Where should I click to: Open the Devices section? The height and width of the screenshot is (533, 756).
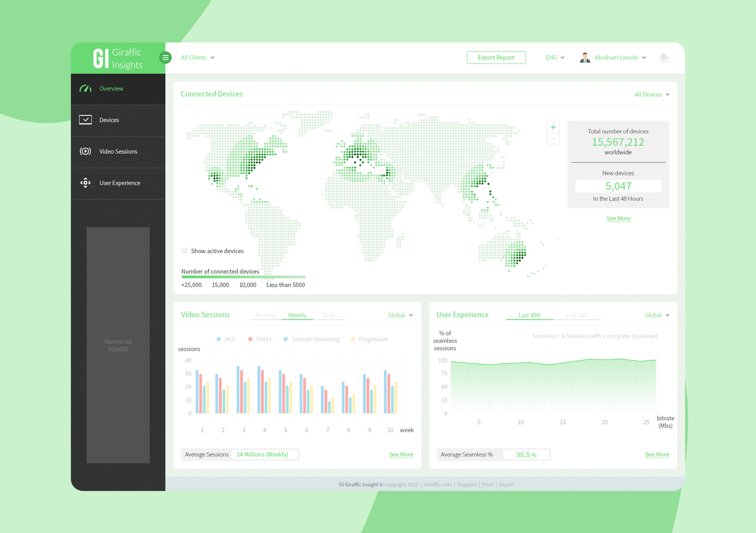118,121
